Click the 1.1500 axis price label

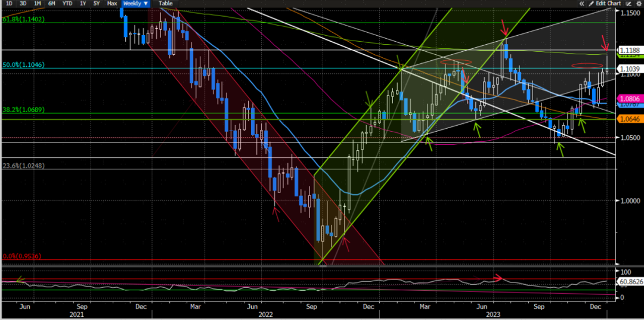coord(629,13)
